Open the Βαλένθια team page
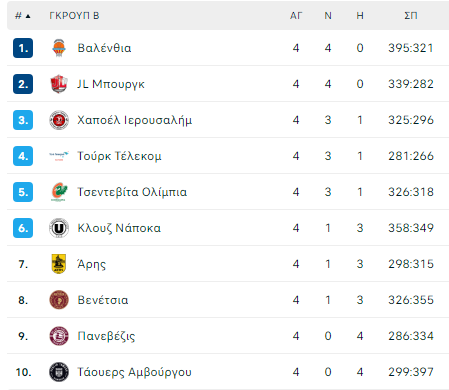This screenshot has width=449, height=390. click(x=104, y=48)
